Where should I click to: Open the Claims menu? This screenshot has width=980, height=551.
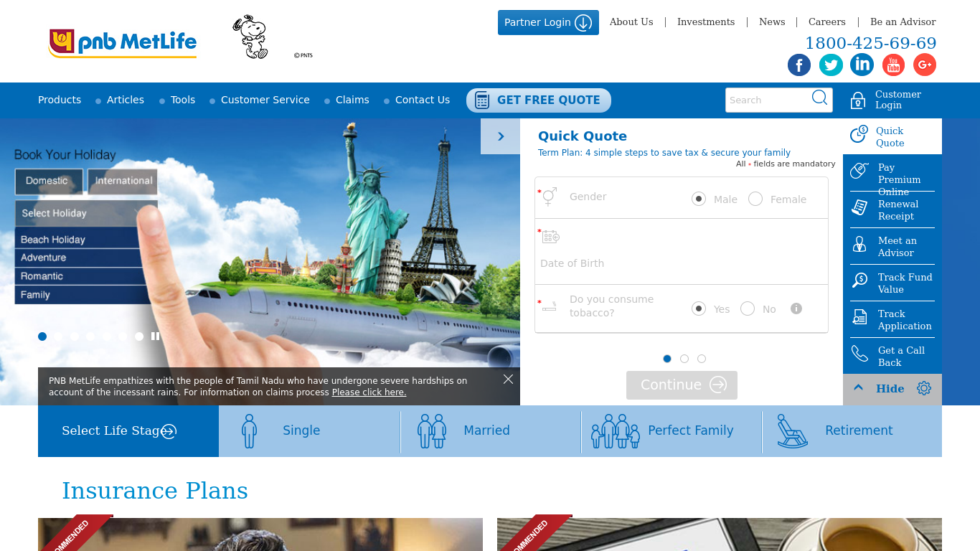[x=352, y=100]
